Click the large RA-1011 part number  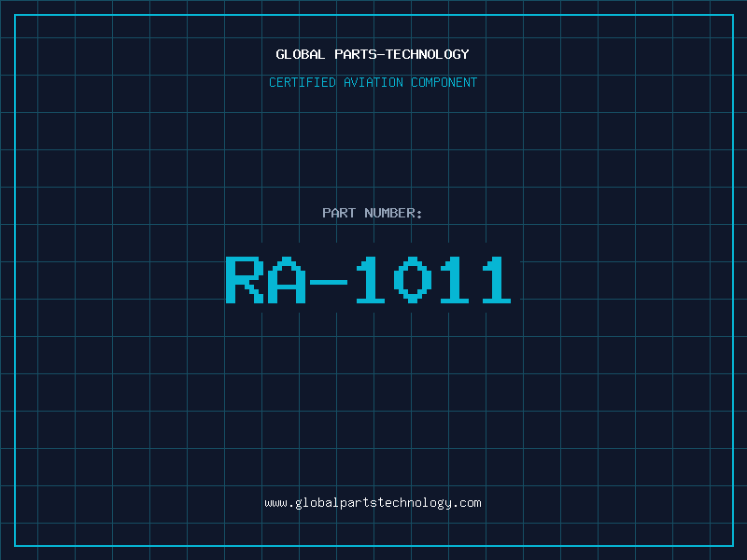[x=369, y=280]
